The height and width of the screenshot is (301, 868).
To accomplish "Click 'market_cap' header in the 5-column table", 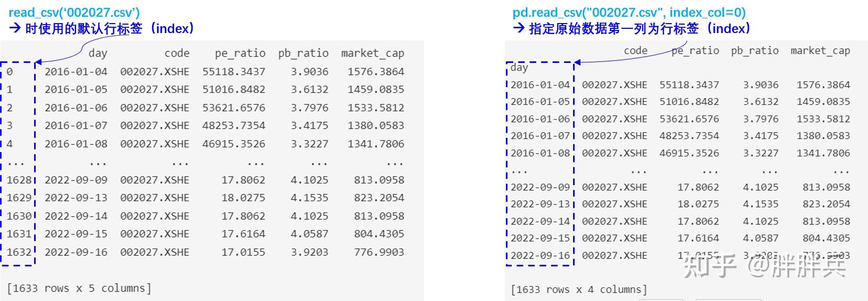I will [373, 53].
